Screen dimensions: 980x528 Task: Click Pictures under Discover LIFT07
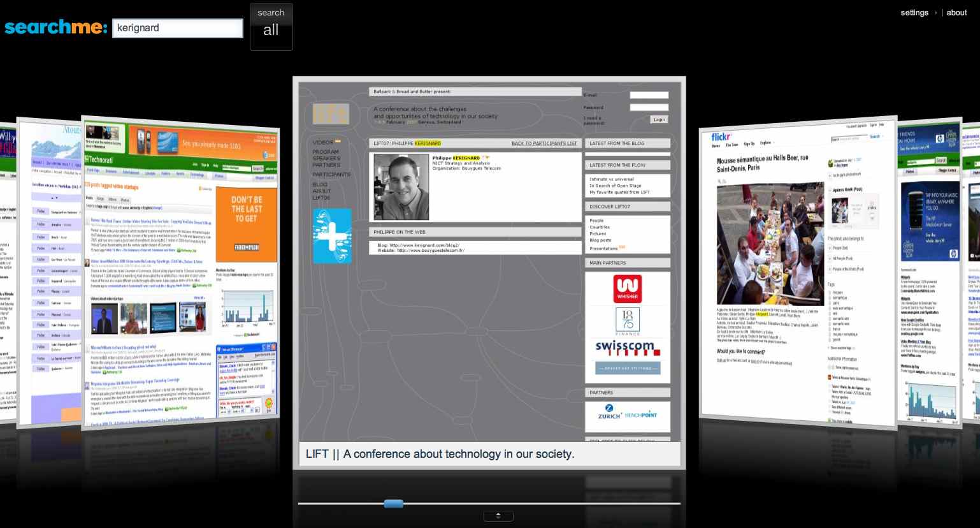[598, 234]
